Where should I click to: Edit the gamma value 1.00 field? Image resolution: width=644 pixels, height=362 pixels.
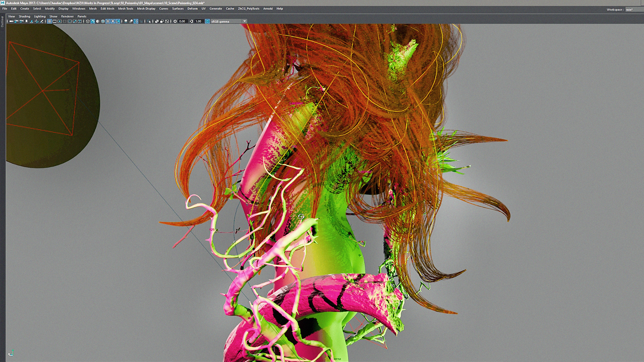(199, 21)
